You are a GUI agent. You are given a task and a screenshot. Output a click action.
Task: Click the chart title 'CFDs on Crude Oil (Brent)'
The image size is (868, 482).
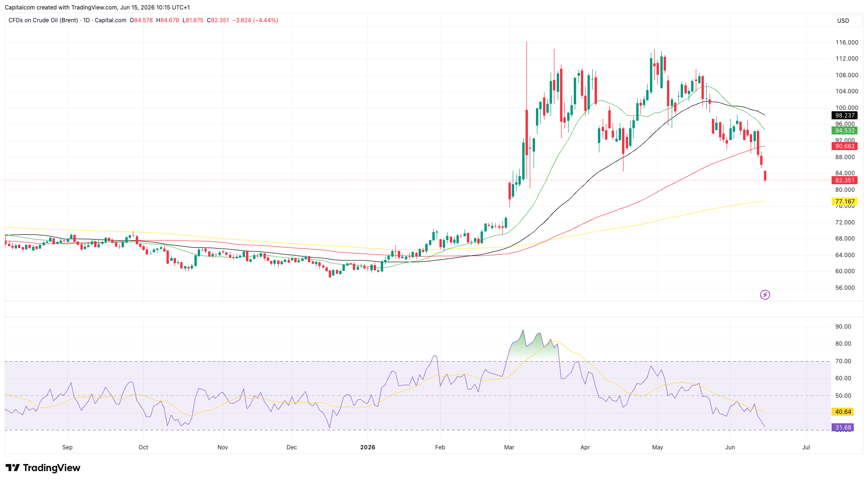pyautogui.click(x=44, y=20)
